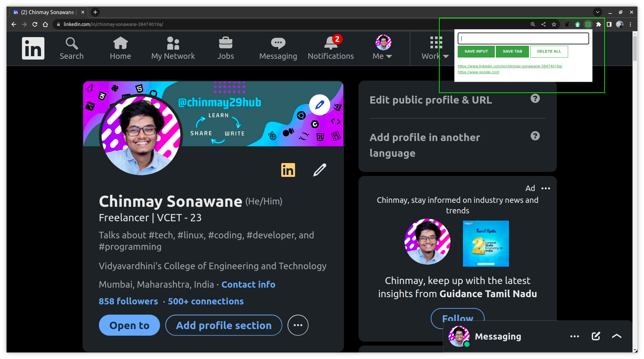This screenshot has height=359, width=644.
Task: Open saved google.com link in extension popup
Action: point(478,72)
